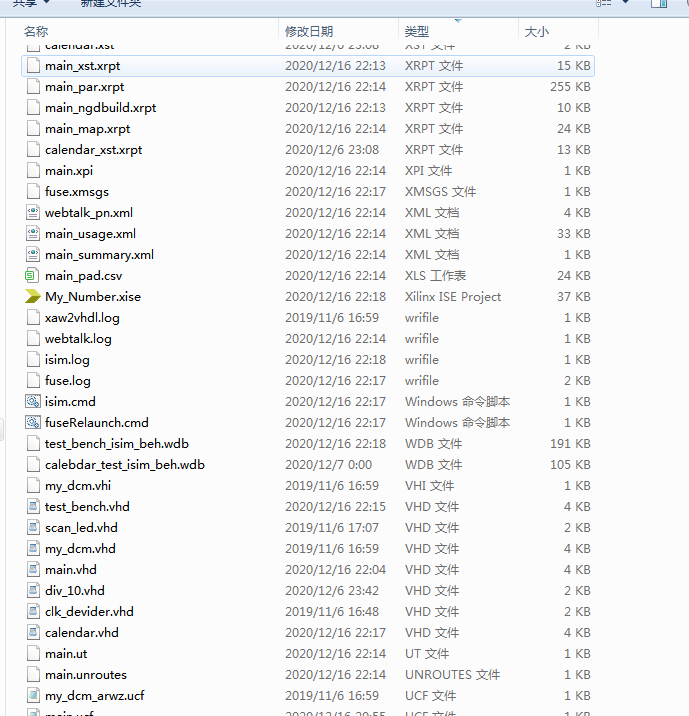Click the VHD icon of main.vhd
This screenshot has height=716, width=689.
point(33,570)
